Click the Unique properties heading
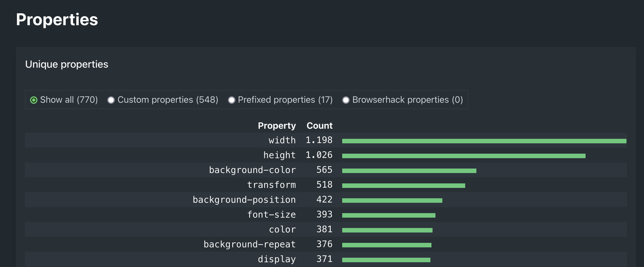Image resolution: width=644 pixels, height=267 pixels. [x=67, y=64]
